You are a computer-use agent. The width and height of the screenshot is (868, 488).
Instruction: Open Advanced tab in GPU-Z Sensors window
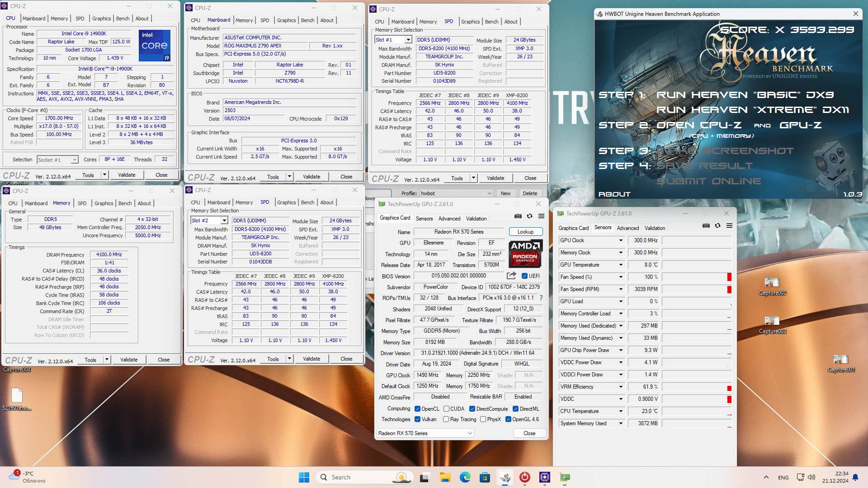pyautogui.click(x=628, y=228)
